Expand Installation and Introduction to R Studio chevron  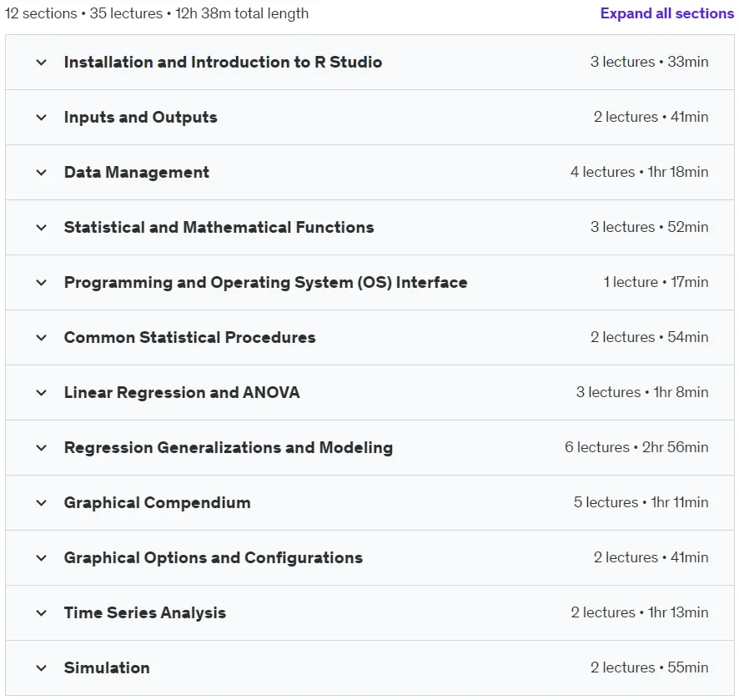pyautogui.click(x=42, y=63)
